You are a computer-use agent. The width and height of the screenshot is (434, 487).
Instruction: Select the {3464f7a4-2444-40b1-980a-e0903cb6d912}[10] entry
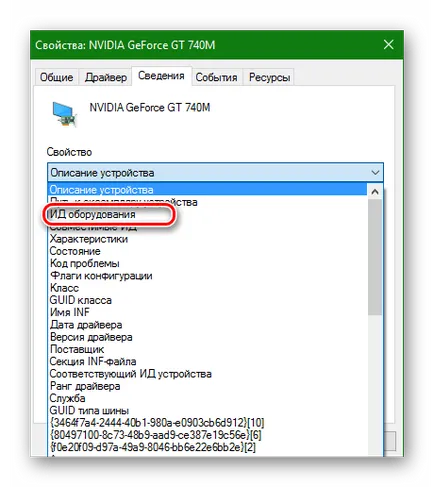click(x=208, y=423)
